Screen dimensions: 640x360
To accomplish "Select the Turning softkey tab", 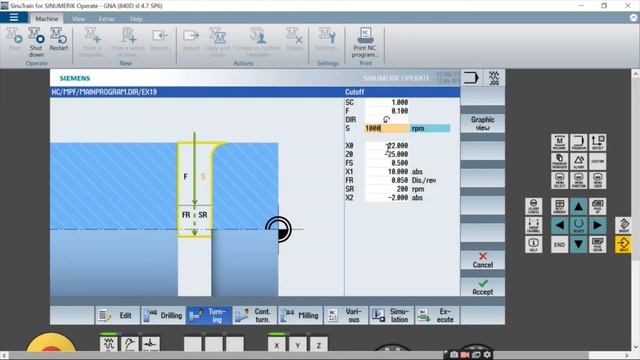I will click(209, 315).
